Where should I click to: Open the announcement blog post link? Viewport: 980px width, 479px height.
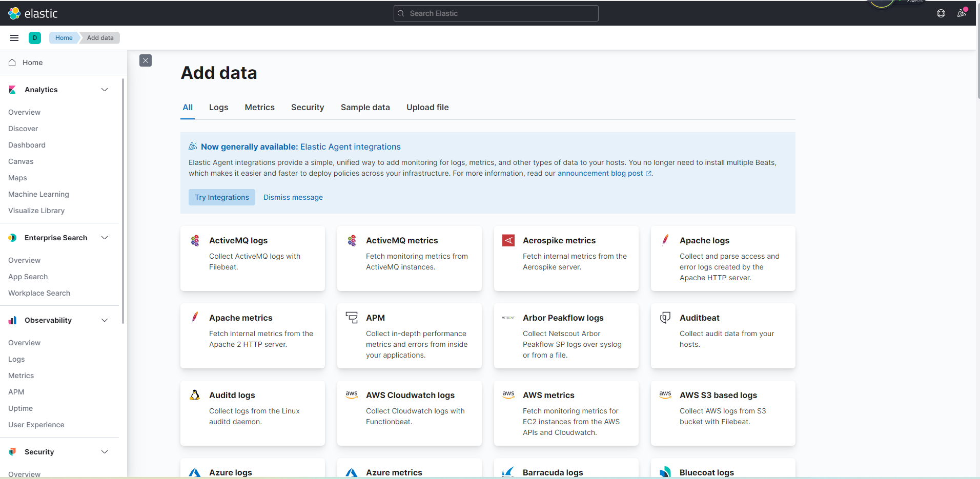604,173
